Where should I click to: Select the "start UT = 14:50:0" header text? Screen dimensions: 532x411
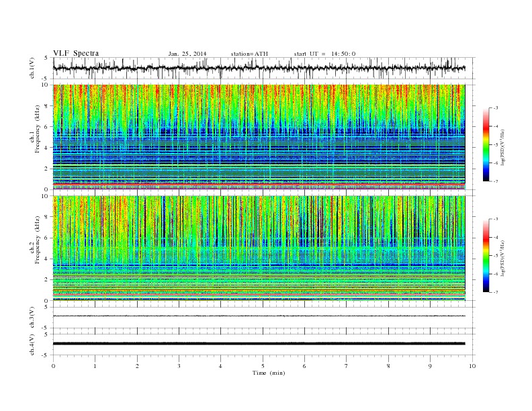[x=324, y=54]
